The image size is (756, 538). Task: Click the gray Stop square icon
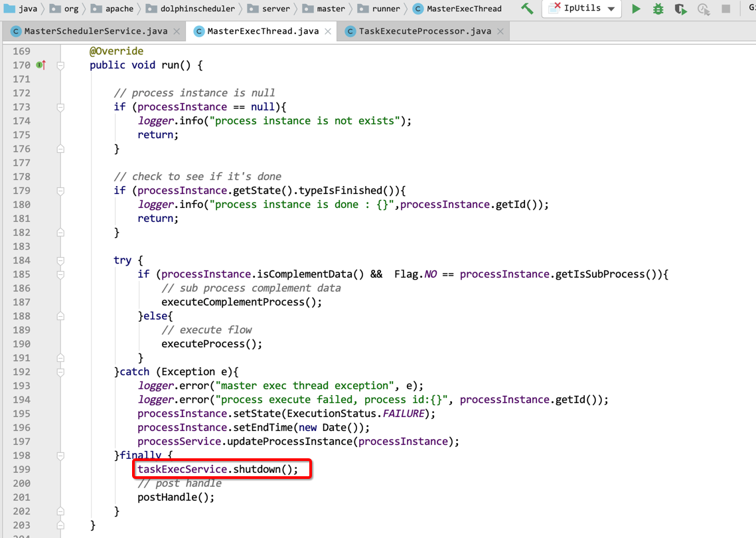[x=725, y=9]
